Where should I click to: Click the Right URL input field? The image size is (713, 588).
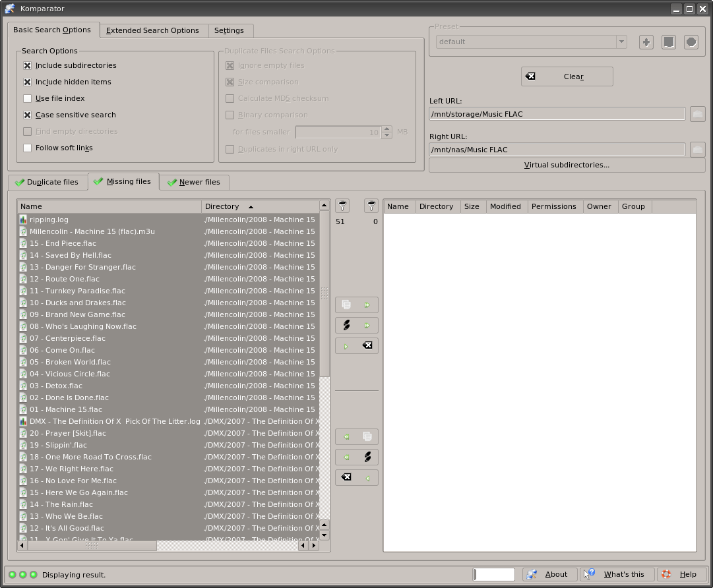[557, 149]
